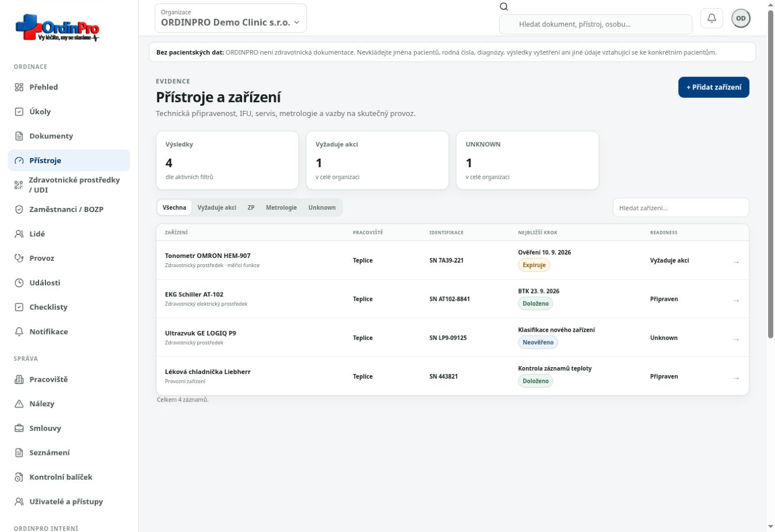Open arrow for Tonometr OMRON HEM-907 row

point(736,262)
